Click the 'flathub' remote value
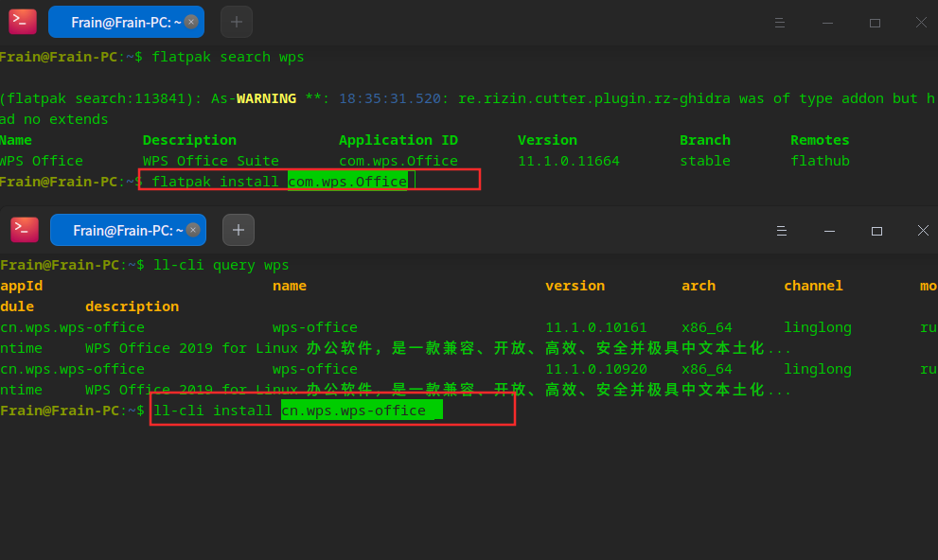Screen dimensions: 938x560 tap(820, 161)
